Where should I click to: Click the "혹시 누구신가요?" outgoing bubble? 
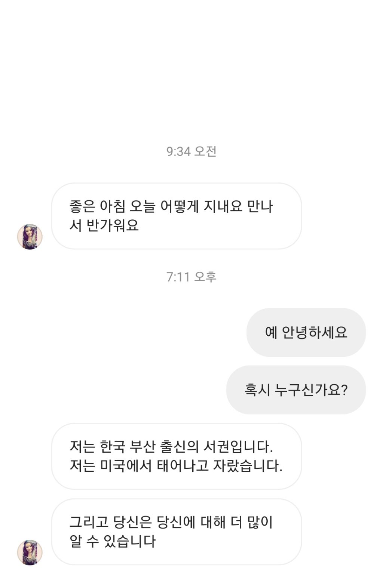pos(296,390)
